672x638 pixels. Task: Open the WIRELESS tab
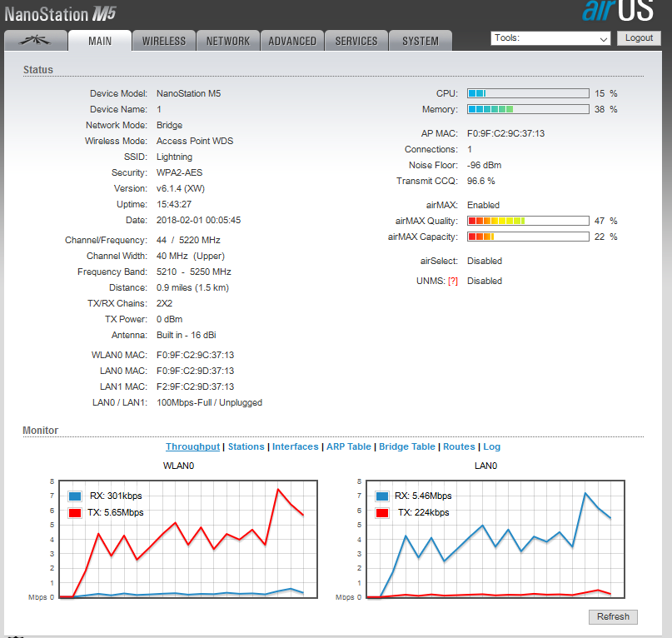click(x=164, y=41)
